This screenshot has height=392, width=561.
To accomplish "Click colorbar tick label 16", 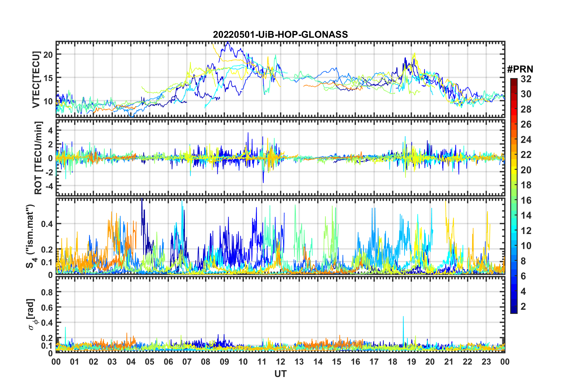I will [x=526, y=200].
